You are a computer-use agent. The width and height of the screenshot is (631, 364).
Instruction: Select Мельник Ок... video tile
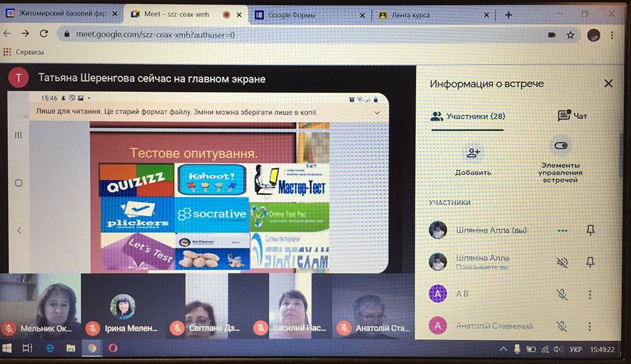pyautogui.click(x=40, y=305)
